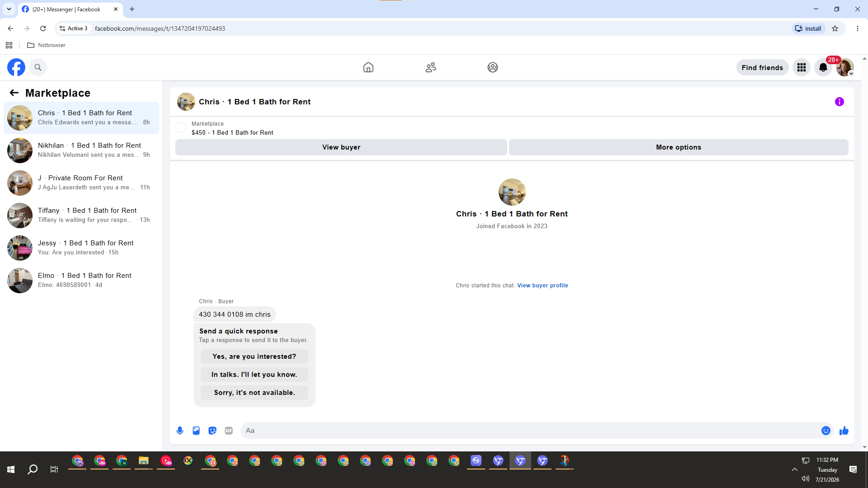
Task: Open the J Private Room For Rent conversation
Action: click(81, 183)
